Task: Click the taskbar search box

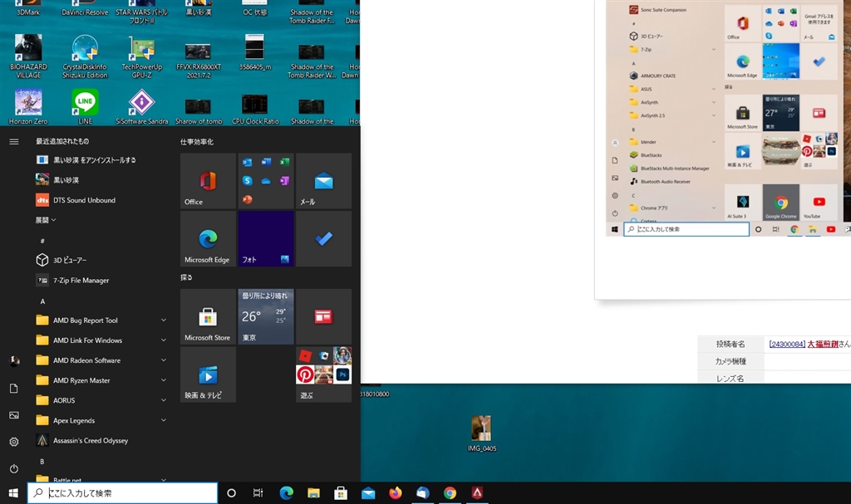Action: (123, 492)
